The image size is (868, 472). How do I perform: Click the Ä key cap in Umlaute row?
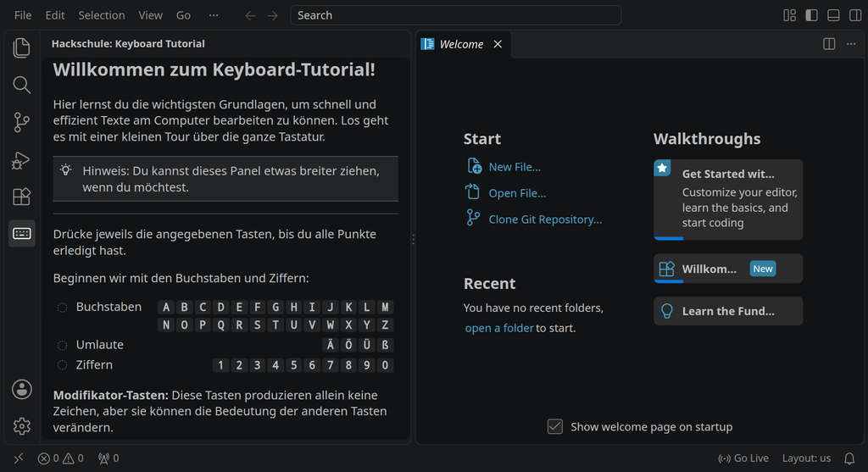331,345
